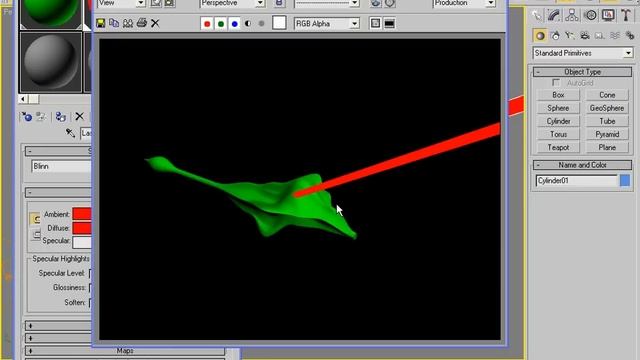The image size is (640, 360).
Task: Click the Cylinder primitive button
Action: pyautogui.click(x=558, y=121)
